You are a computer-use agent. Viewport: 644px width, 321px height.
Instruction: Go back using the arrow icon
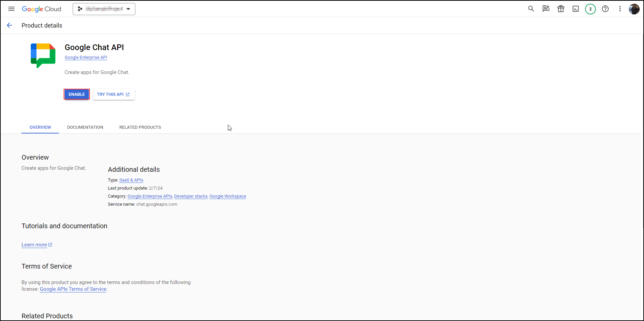tap(9, 25)
